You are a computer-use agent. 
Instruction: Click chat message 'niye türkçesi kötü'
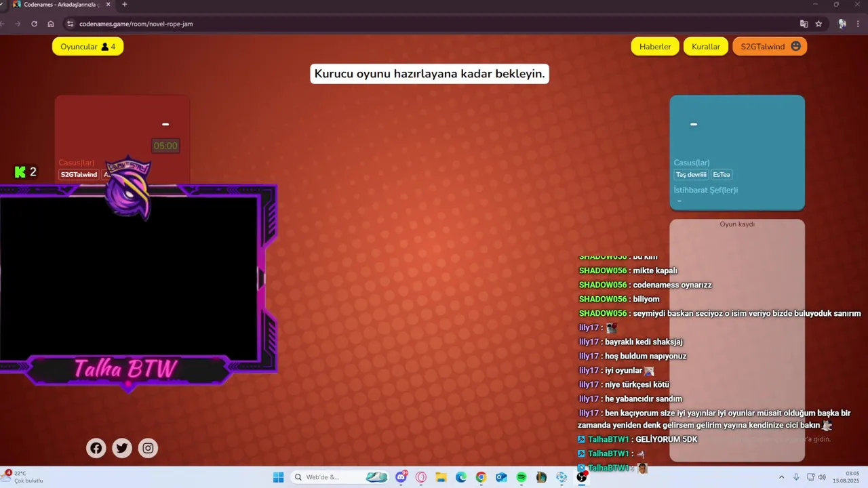click(x=637, y=384)
